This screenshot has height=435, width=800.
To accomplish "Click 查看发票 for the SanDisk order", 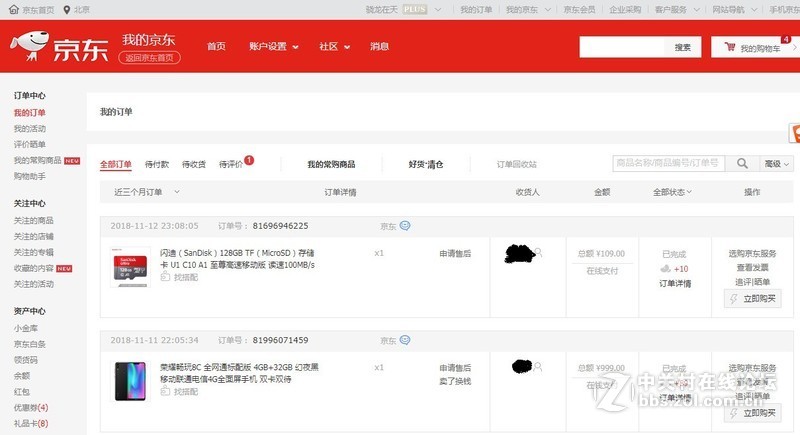I will point(753,267).
